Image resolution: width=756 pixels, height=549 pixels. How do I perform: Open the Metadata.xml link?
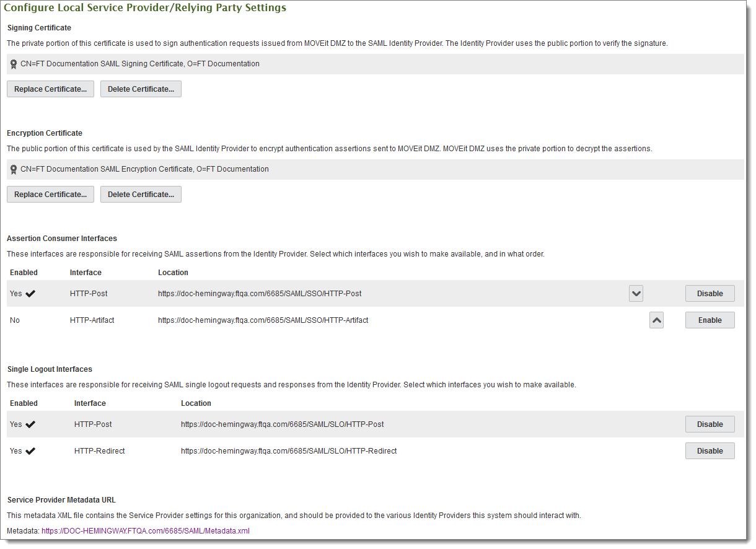(145, 530)
